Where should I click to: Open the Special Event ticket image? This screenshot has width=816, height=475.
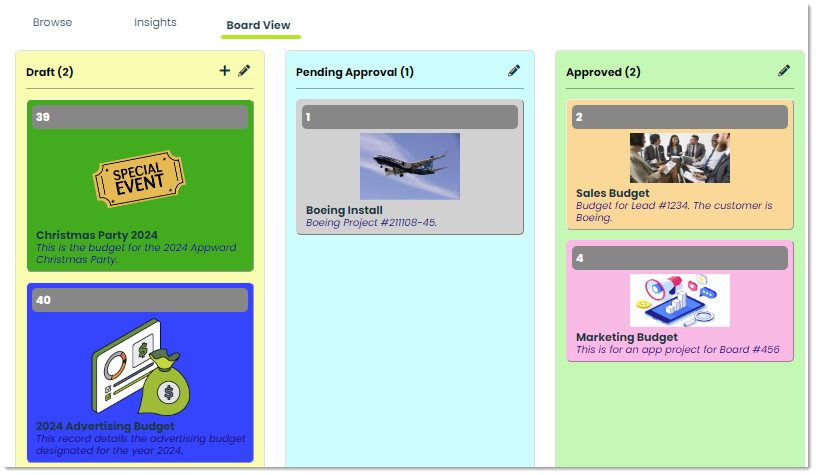(x=139, y=179)
